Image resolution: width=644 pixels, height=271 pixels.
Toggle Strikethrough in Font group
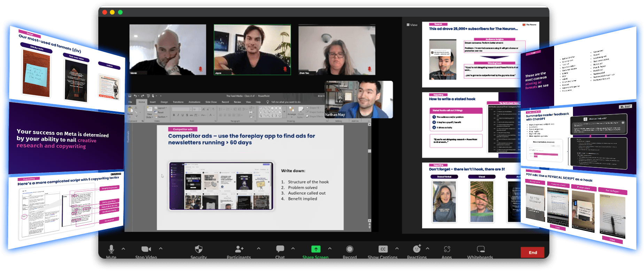191,115
